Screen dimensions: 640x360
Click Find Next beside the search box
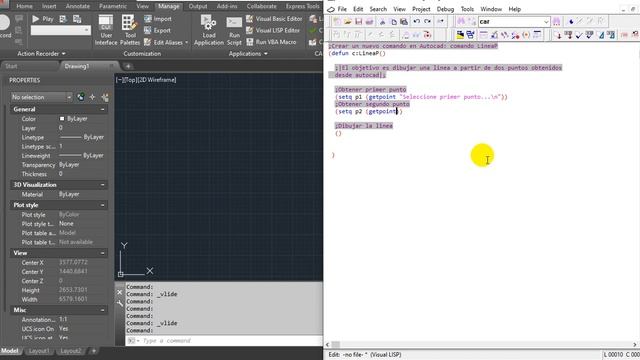tap(556, 21)
